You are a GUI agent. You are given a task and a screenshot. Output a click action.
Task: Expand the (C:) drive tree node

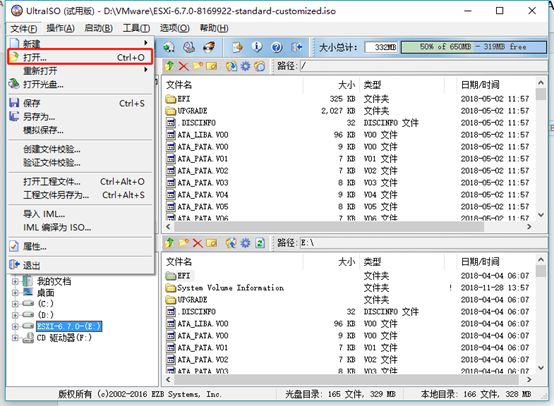pyautogui.click(x=15, y=304)
